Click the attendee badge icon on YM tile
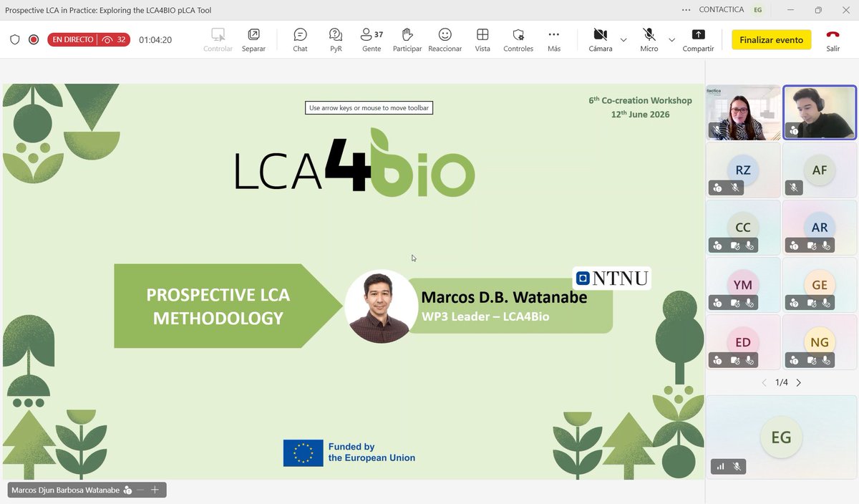The height and width of the screenshot is (504, 859). click(717, 303)
